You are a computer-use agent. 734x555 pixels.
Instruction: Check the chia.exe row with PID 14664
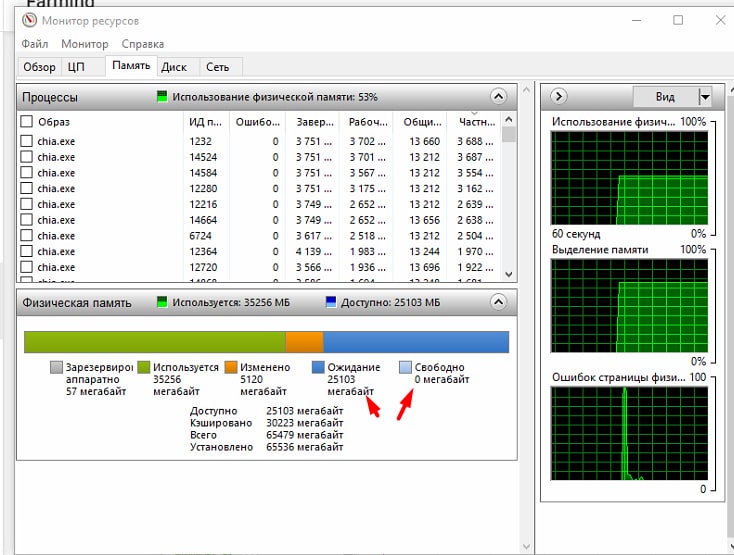click(x=27, y=220)
